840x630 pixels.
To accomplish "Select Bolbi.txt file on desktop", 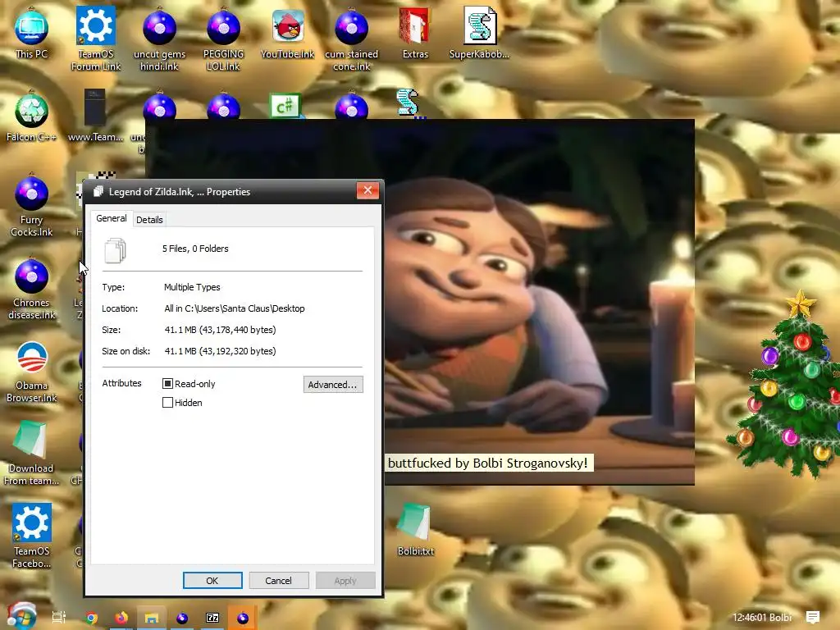I will click(415, 529).
